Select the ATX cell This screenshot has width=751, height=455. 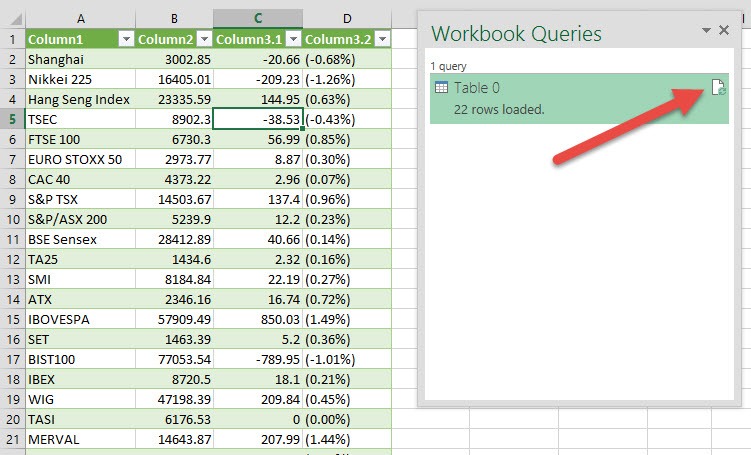(x=80, y=299)
